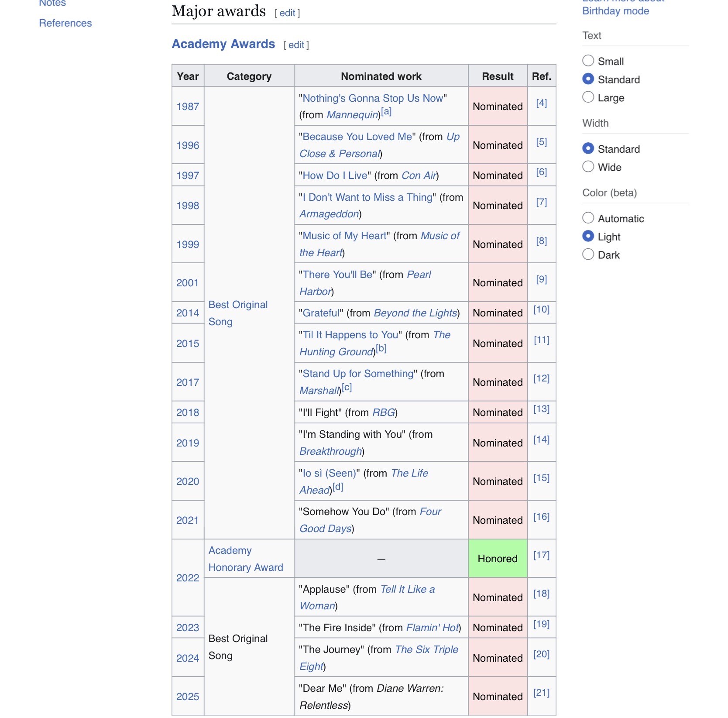The height and width of the screenshot is (718, 728).
Task: Open the 2015 year link
Action: pyautogui.click(x=188, y=344)
